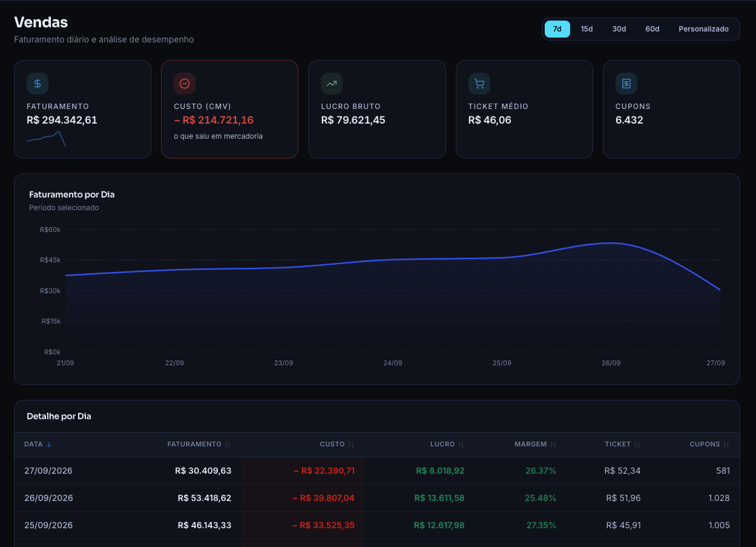
Task: Click profit value R$ 8.018,92
Action: coord(441,471)
